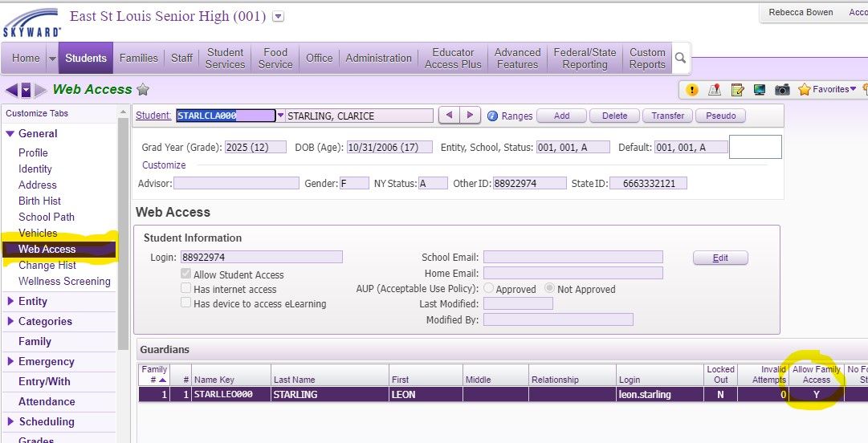
Task: Click the camera screenshot icon
Action: tap(781, 90)
